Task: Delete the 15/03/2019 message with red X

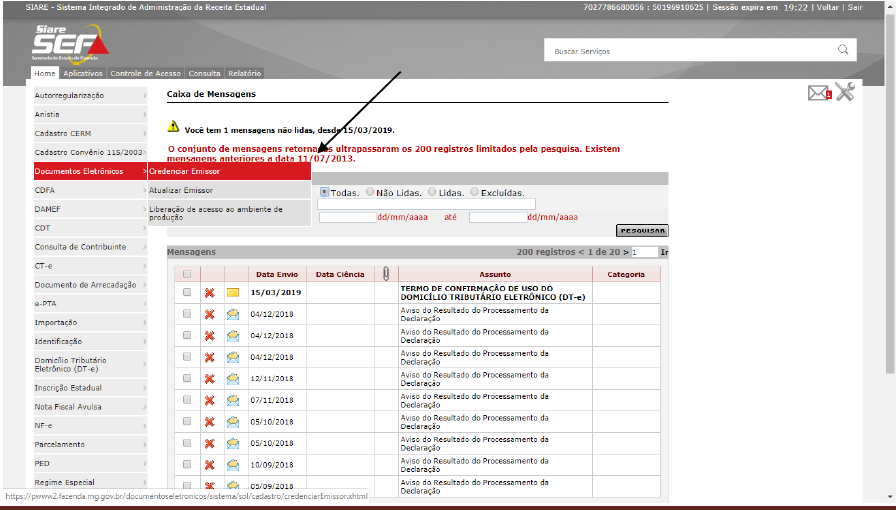Action: coord(210,293)
